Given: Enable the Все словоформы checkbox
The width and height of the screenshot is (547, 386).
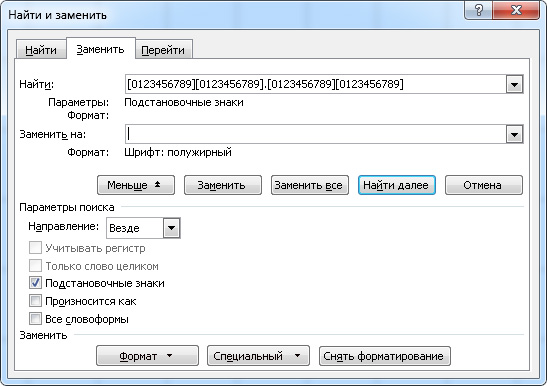Looking at the screenshot, I should (x=35, y=319).
